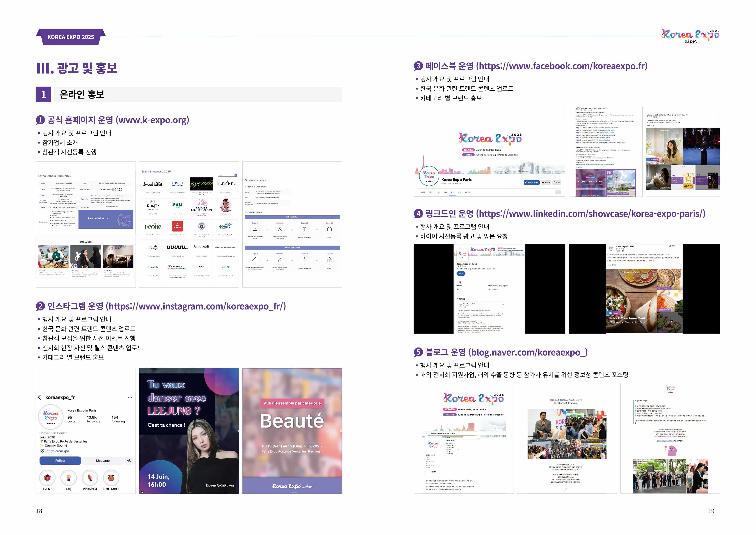Click Facebook 좋아요 thumbs-up button

click(546, 183)
